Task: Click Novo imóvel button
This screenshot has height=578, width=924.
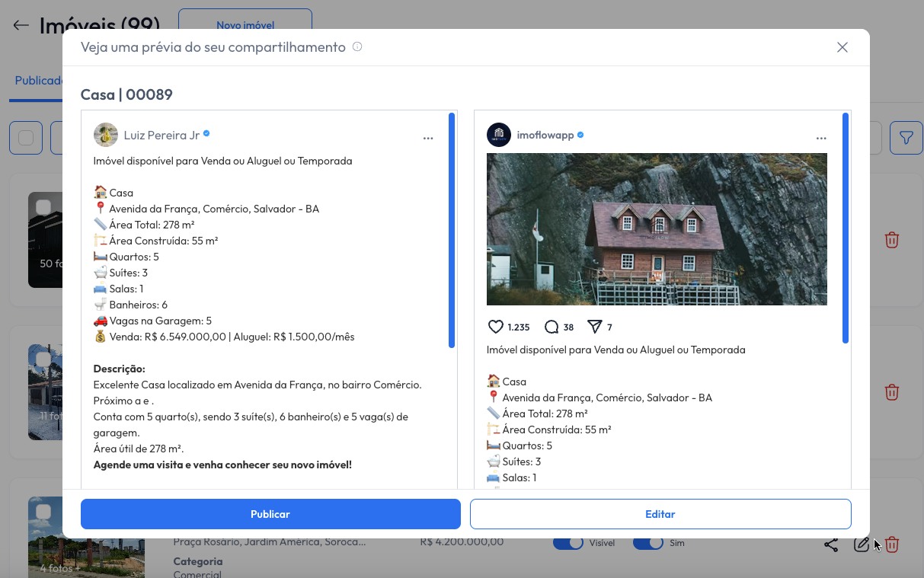Action: click(245, 23)
